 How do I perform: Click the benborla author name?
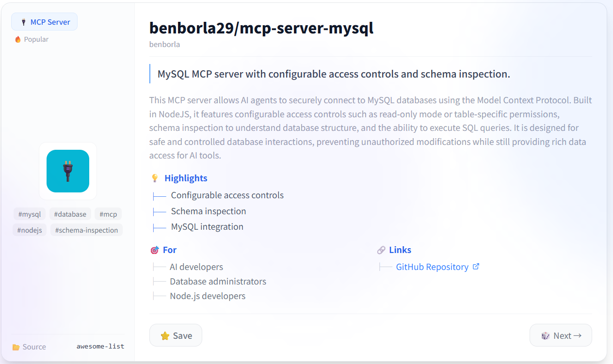(x=164, y=44)
